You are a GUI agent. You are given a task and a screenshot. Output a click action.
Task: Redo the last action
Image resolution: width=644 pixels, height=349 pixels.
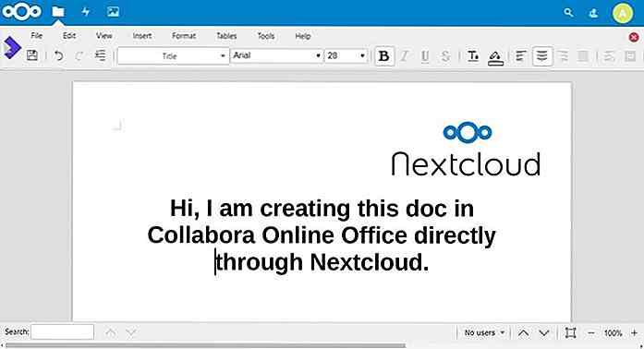coord(79,55)
